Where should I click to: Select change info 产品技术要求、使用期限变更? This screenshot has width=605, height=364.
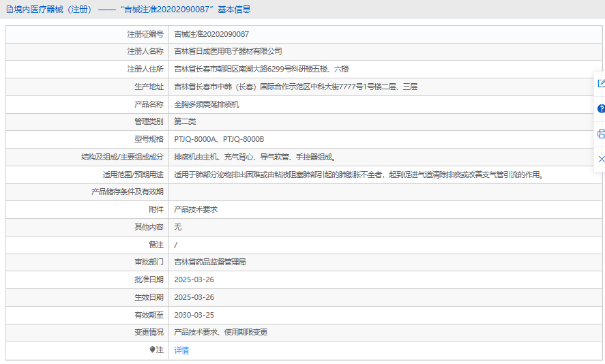click(x=221, y=332)
